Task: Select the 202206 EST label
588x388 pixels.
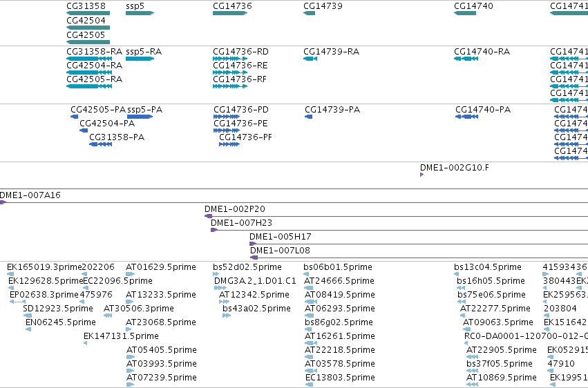Action: [x=98, y=267]
